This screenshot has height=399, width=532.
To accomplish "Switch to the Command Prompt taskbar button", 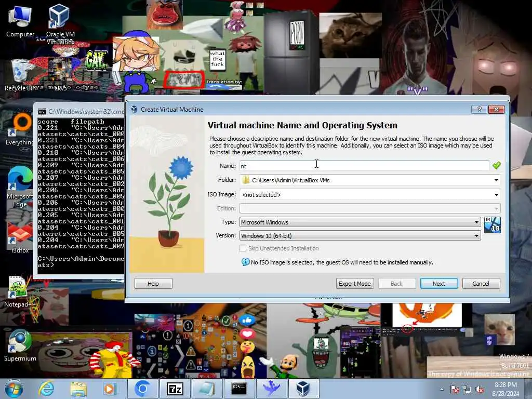I will pos(239,389).
